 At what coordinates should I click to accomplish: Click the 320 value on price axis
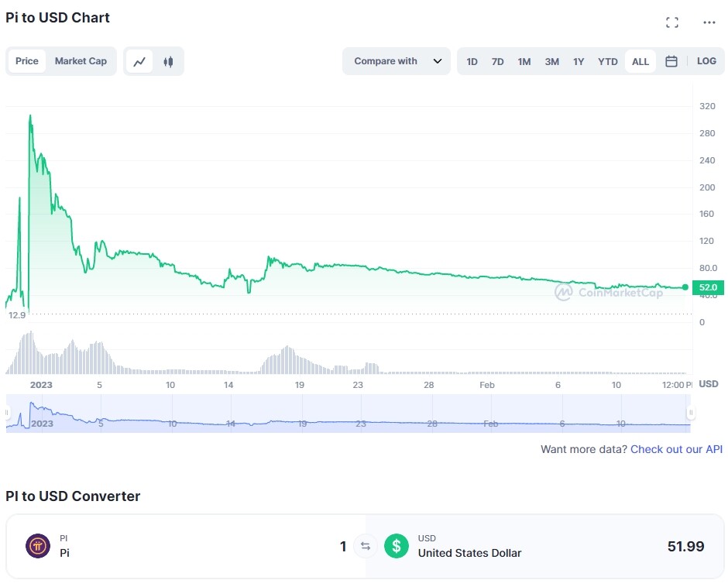[707, 106]
